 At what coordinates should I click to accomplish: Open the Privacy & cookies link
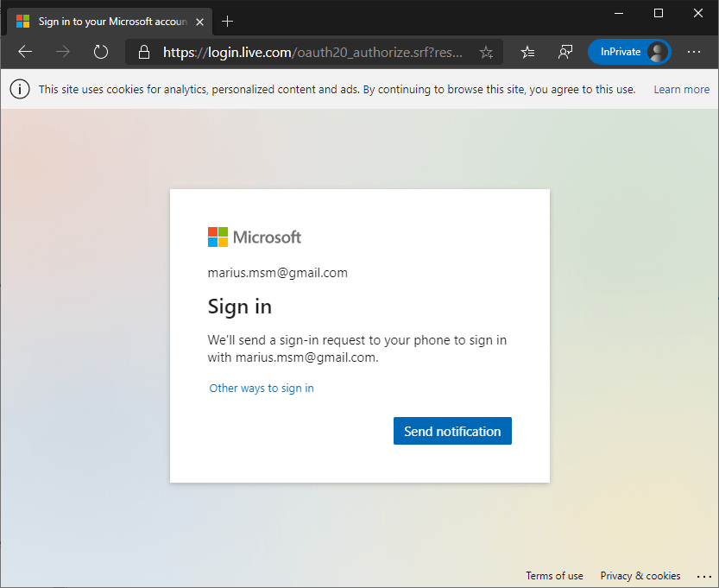[640, 576]
